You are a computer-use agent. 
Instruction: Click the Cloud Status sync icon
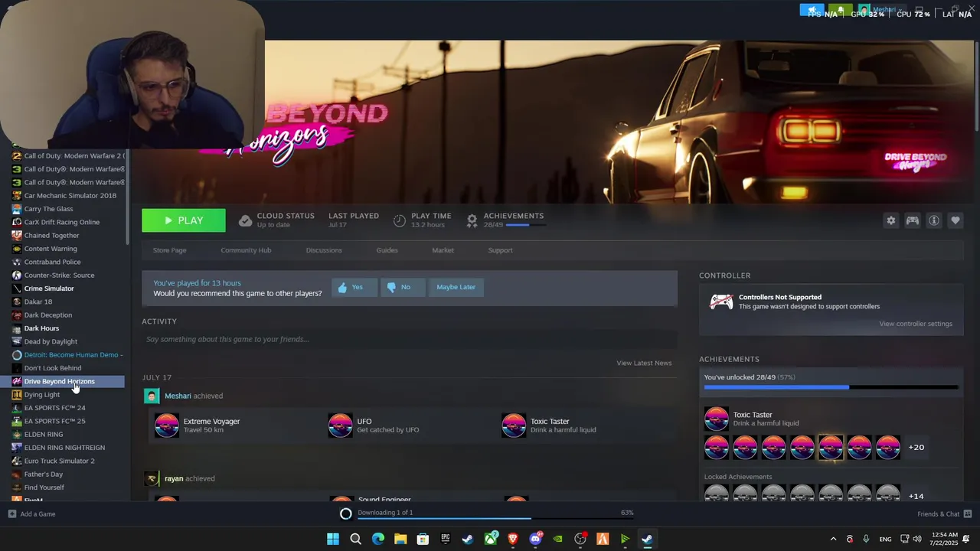point(245,220)
